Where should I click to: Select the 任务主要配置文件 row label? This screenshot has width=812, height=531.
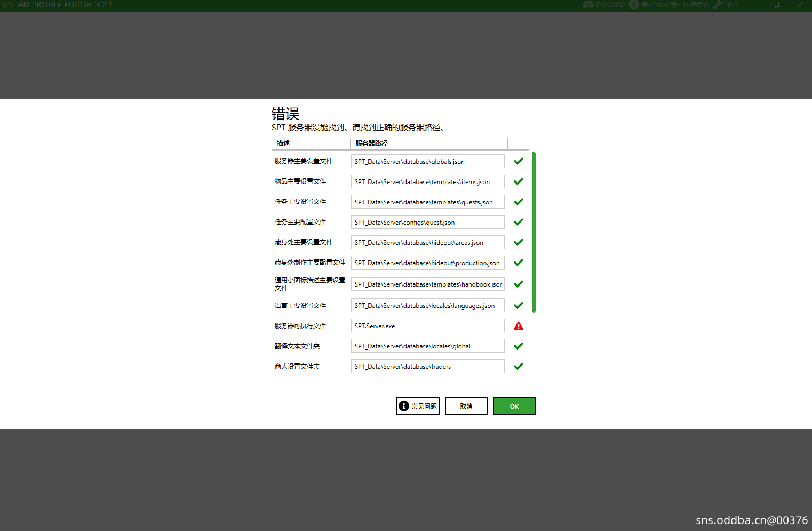point(300,222)
